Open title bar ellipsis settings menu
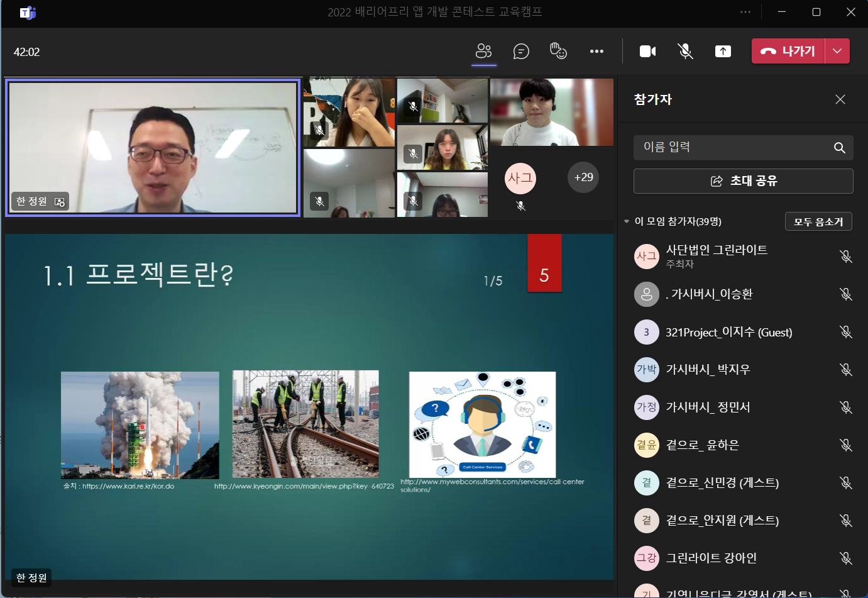 745,12
